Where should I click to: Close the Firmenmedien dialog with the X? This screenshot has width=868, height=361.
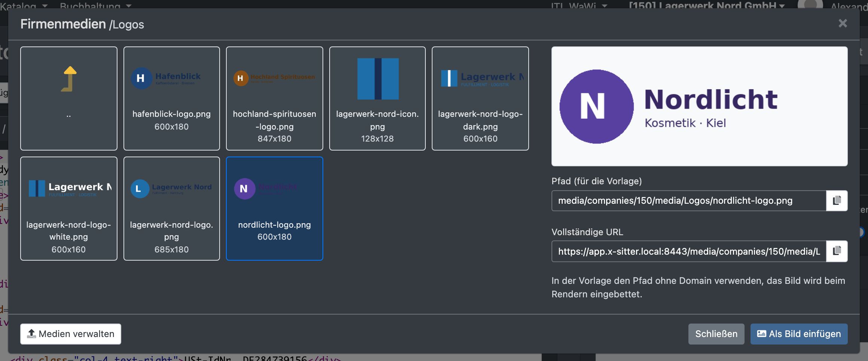843,24
